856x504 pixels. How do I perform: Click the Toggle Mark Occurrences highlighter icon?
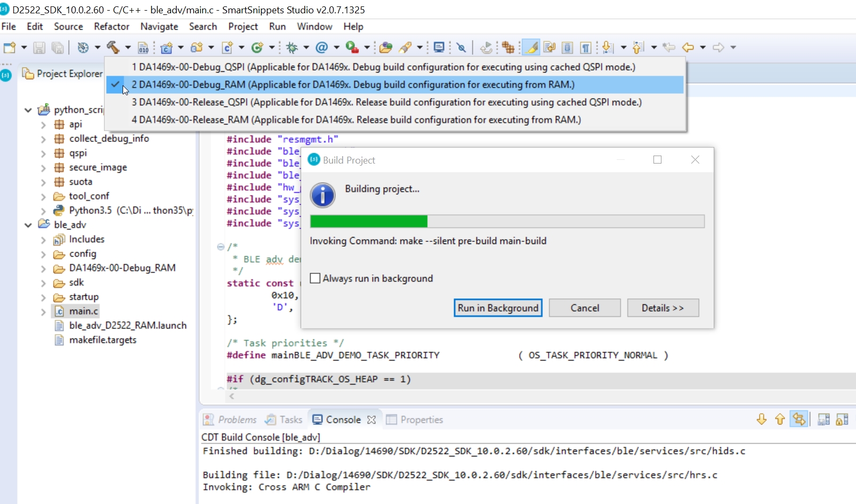coord(531,47)
